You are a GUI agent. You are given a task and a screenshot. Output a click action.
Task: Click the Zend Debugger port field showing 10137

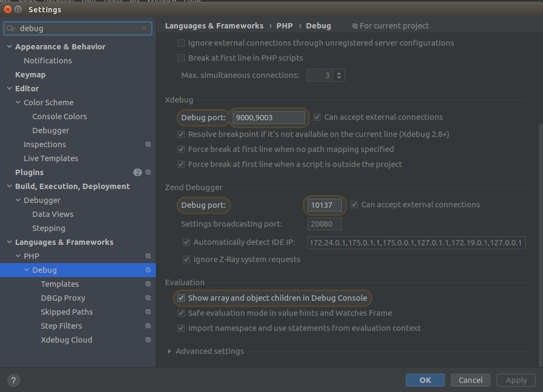(x=325, y=205)
